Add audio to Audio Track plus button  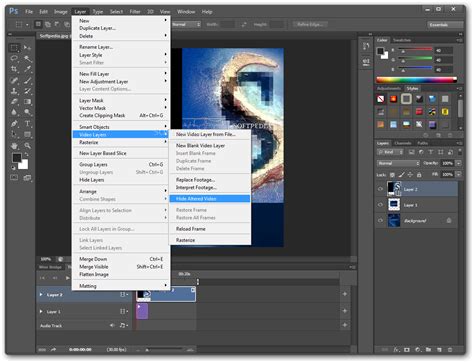pyautogui.click(x=345, y=325)
